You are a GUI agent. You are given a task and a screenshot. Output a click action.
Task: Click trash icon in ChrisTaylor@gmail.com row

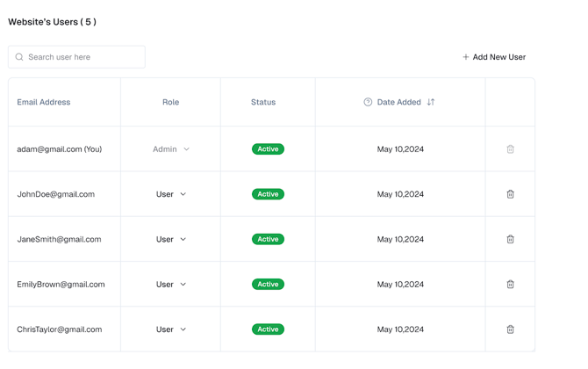click(510, 329)
